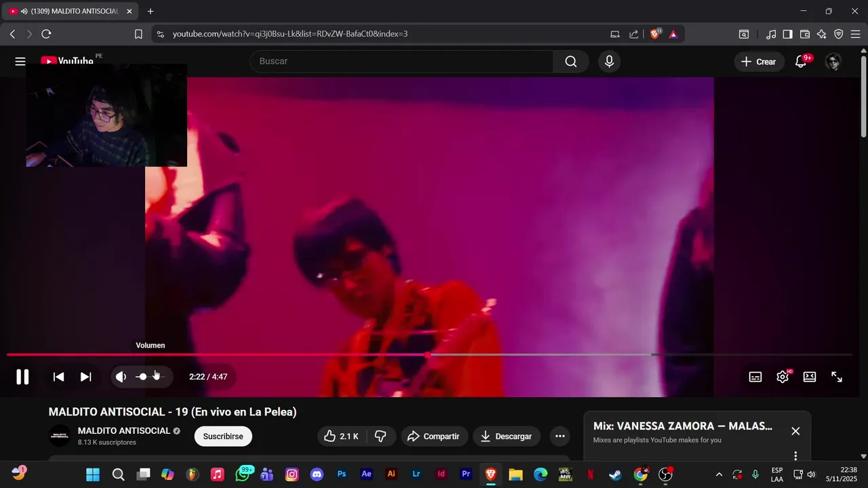This screenshot has height=488, width=868.
Task: Switch to theater mode view
Action: tap(810, 377)
